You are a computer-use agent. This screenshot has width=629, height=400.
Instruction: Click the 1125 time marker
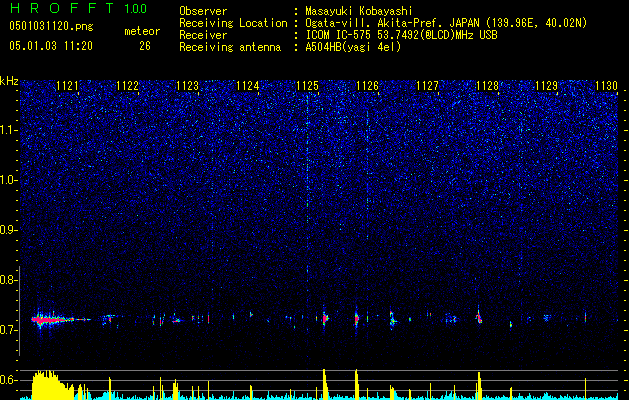point(307,86)
